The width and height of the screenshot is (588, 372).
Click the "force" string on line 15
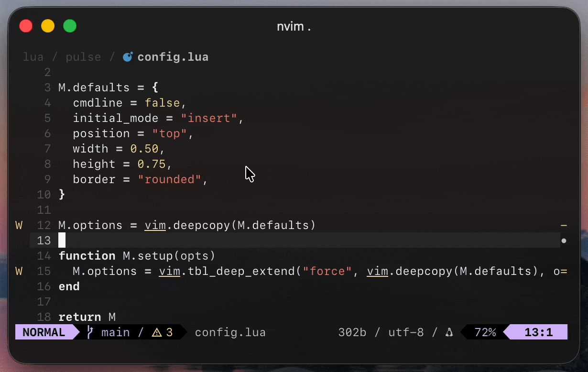click(327, 271)
